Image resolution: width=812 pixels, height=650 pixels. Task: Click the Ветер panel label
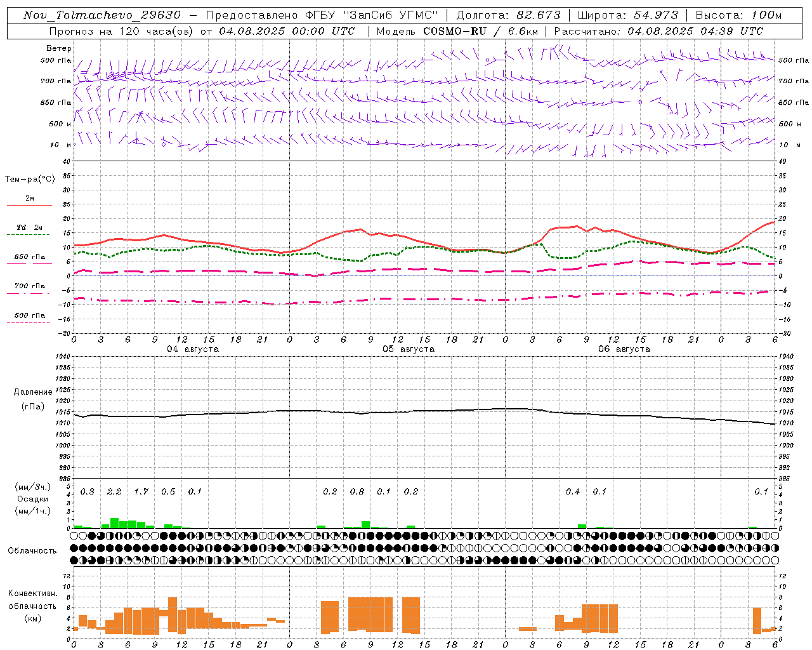click(x=59, y=48)
